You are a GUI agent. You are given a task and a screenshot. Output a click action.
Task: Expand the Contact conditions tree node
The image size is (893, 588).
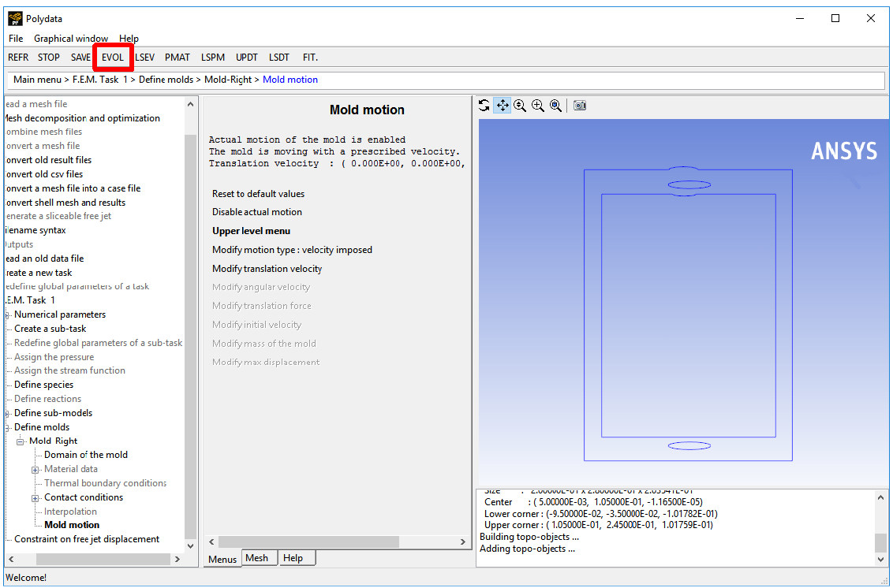[35, 498]
